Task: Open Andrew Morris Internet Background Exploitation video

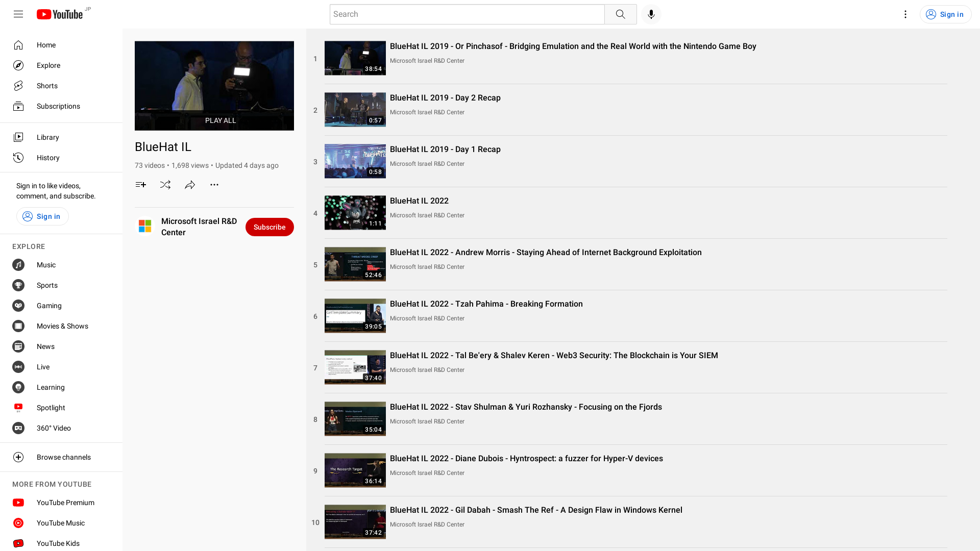Action: (x=546, y=253)
